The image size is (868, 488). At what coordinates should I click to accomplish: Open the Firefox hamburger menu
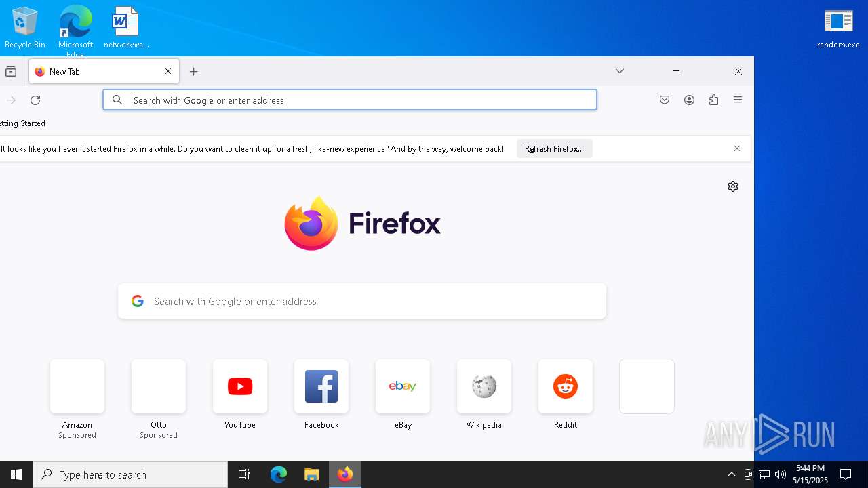point(738,100)
